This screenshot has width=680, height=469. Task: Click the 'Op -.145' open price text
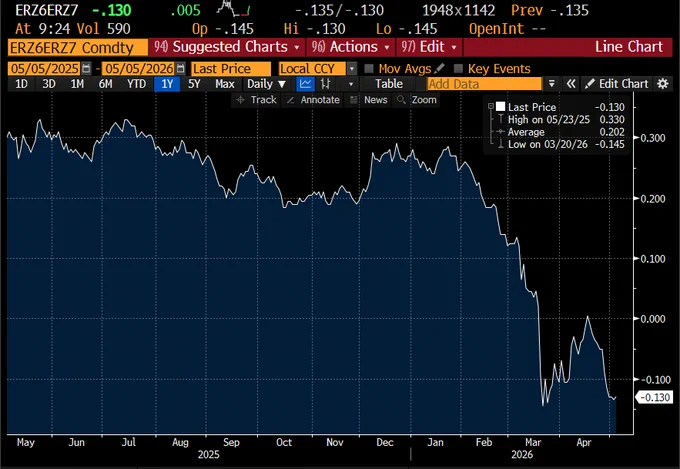click(223, 29)
